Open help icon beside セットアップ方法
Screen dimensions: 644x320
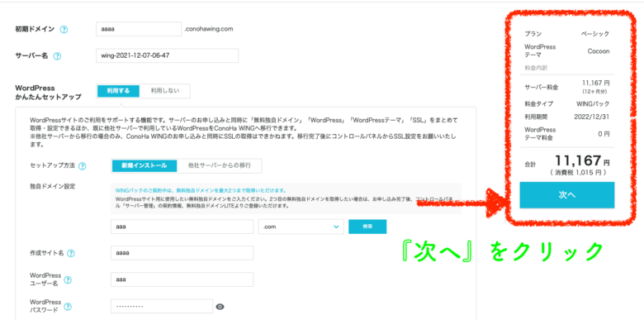[x=82, y=166]
